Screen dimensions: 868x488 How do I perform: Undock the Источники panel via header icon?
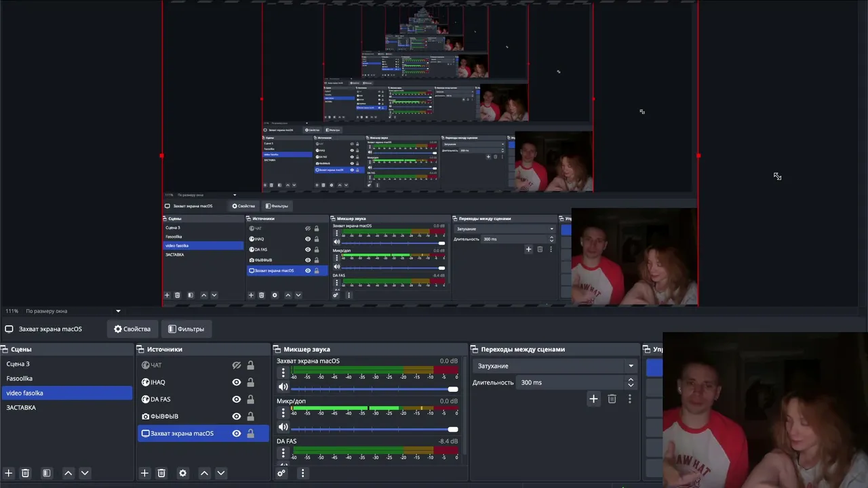click(x=140, y=349)
